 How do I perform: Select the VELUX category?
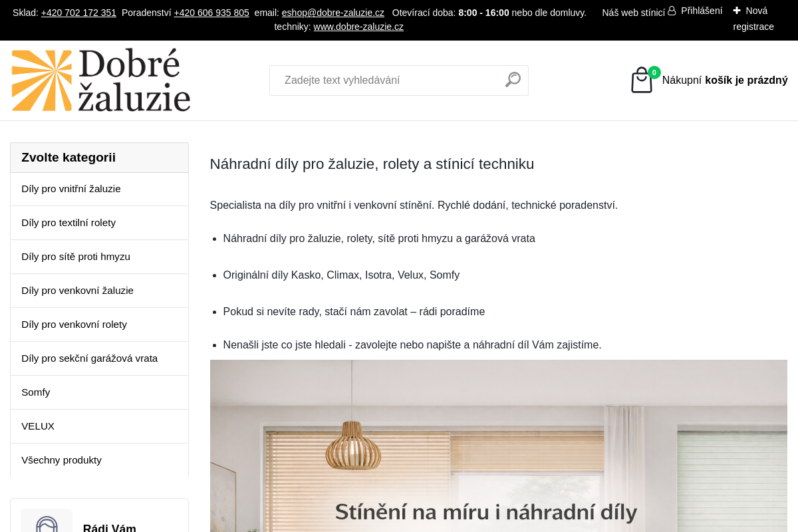click(x=38, y=426)
